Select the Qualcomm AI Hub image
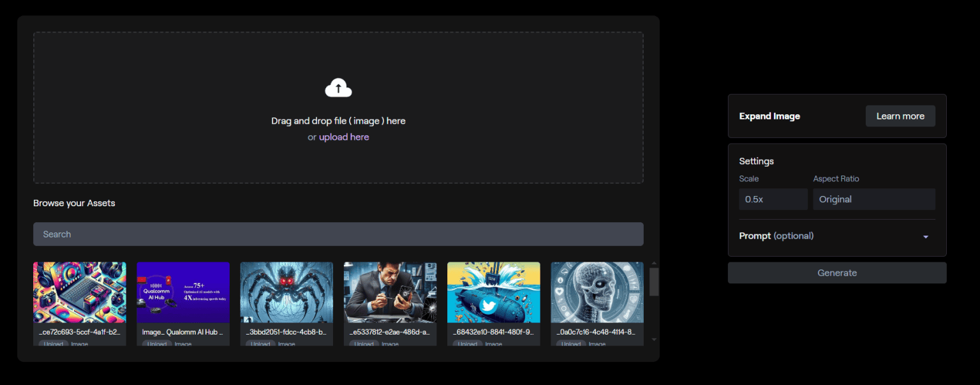 (183, 292)
